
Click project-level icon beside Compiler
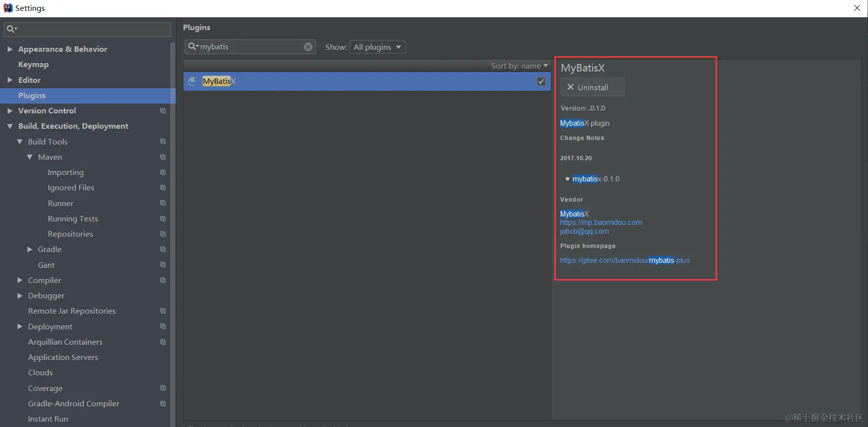point(163,281)
